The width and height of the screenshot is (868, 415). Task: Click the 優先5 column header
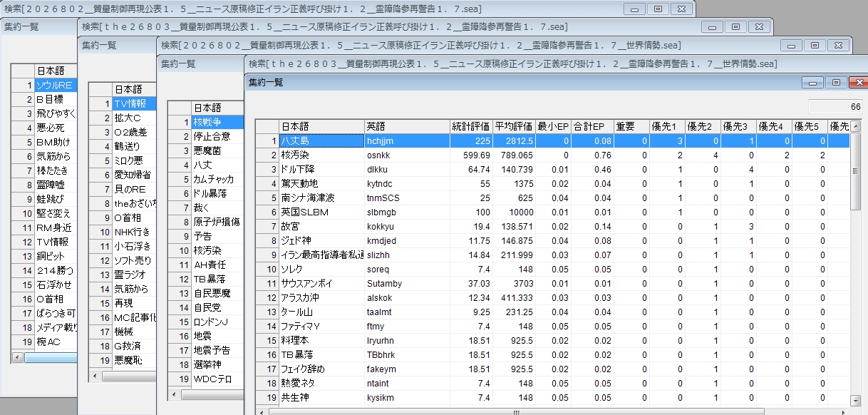810,126
